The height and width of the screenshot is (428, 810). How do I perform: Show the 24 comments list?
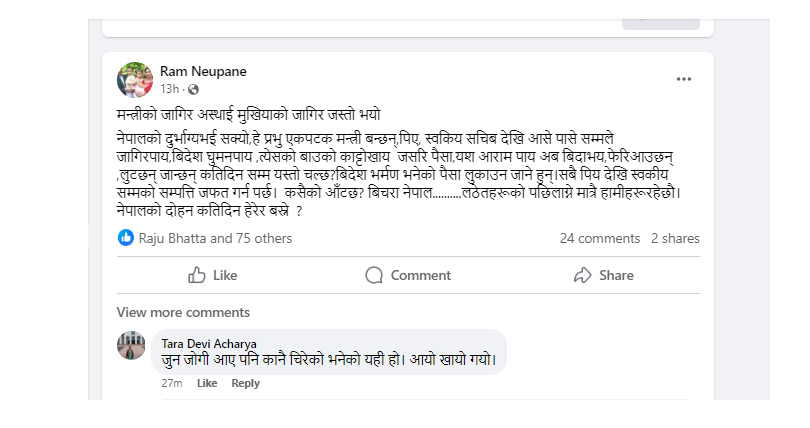[x=600, y=239]
